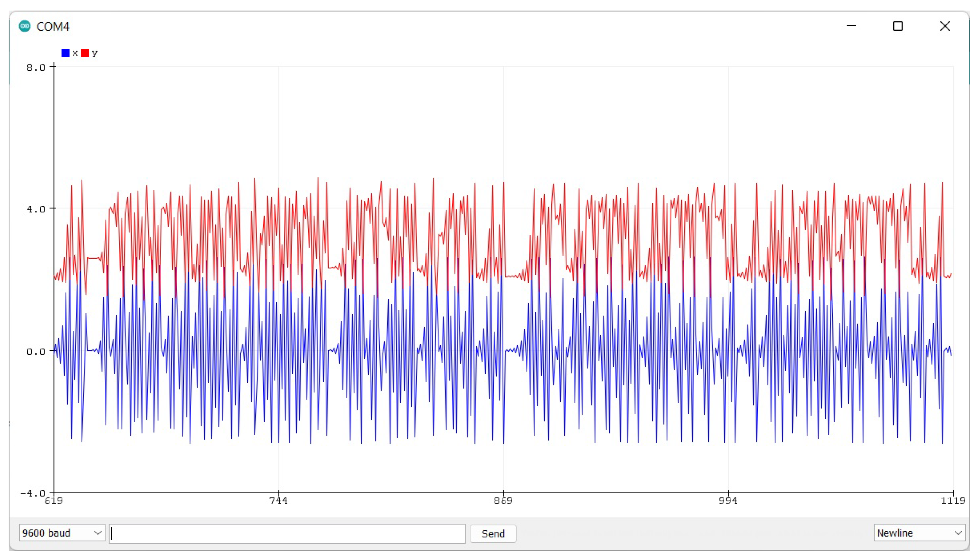Maximize the COM4 plotter window
The height and width of the screenshot is (559, 980).
click(898, 26)
